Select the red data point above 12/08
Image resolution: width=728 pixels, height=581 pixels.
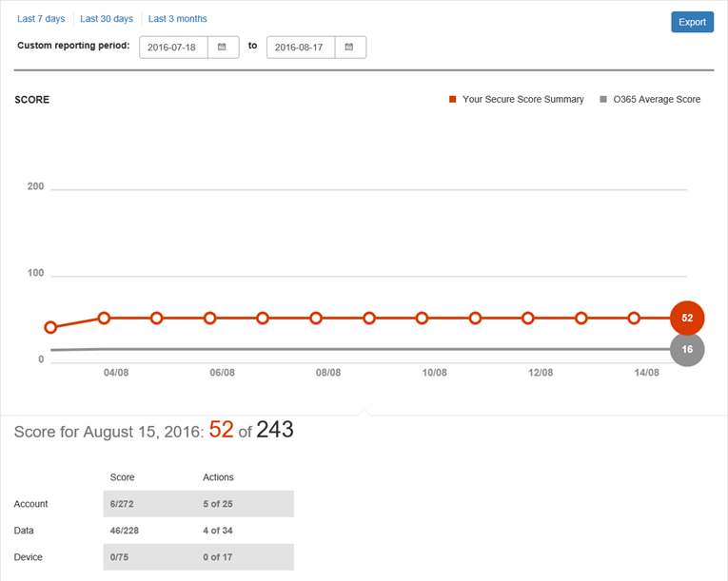(x=528, y=318)
